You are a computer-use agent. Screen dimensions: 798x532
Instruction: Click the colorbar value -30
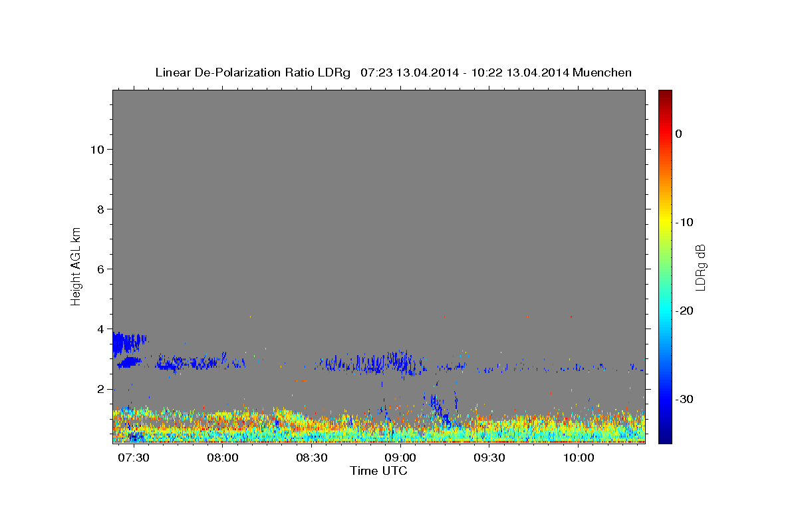click(684, 399)
